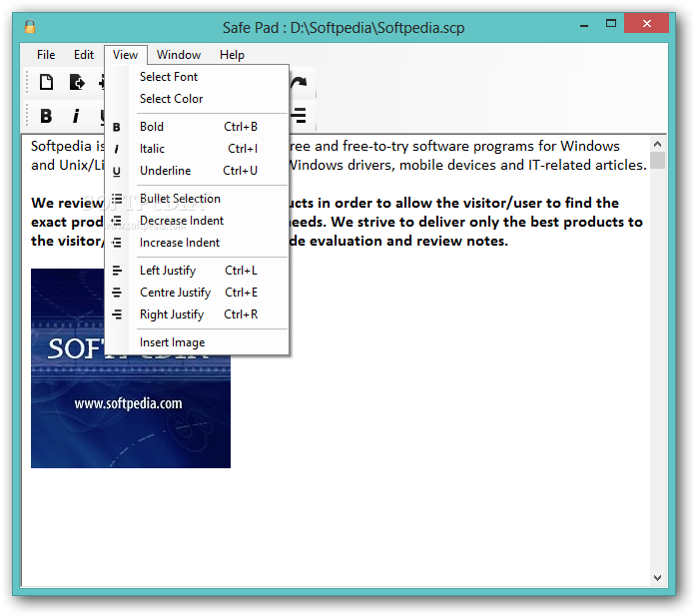Click the Softpedia image in document
This screenshot has width=696, height=616.
[131, 368]
